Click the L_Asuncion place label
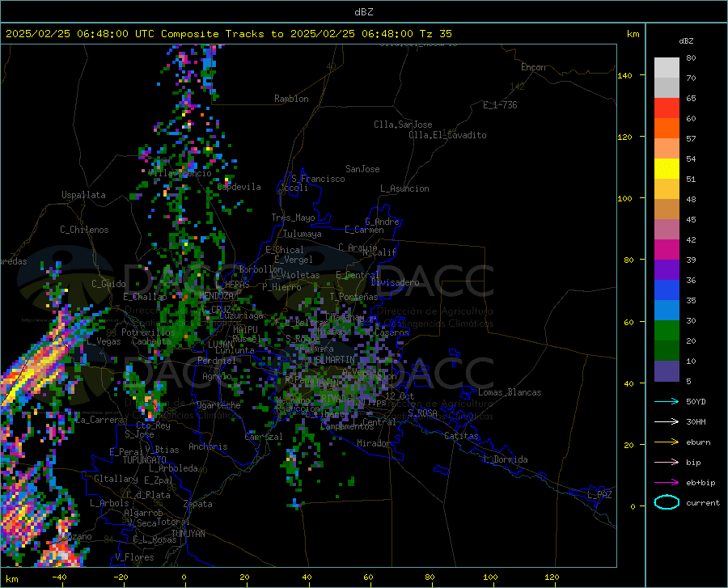728x588 pixels. click(404, 188)
